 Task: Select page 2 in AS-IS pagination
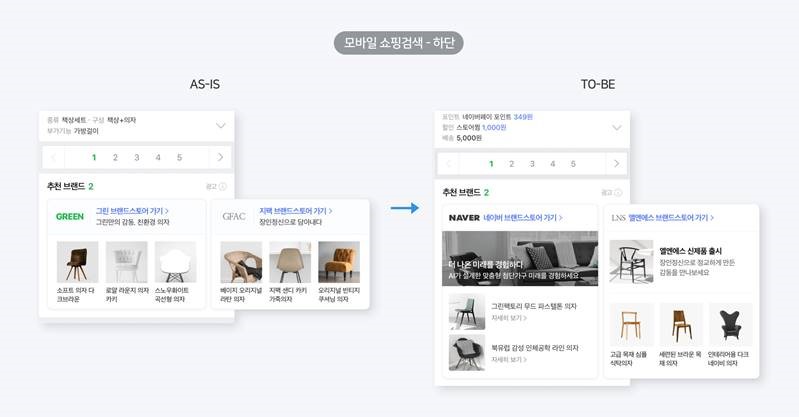[115, 158]
